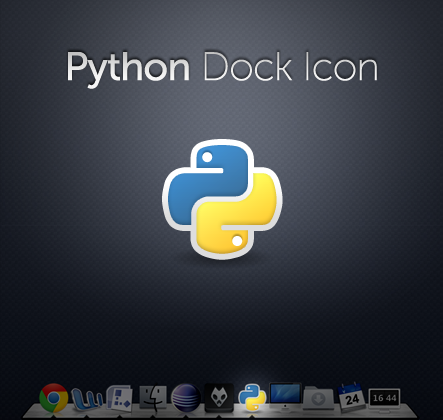Viewport: 443px width, 420px height.
Task: Open foobar2000 alien-cat icon in dock
Action: click(219, 398)
